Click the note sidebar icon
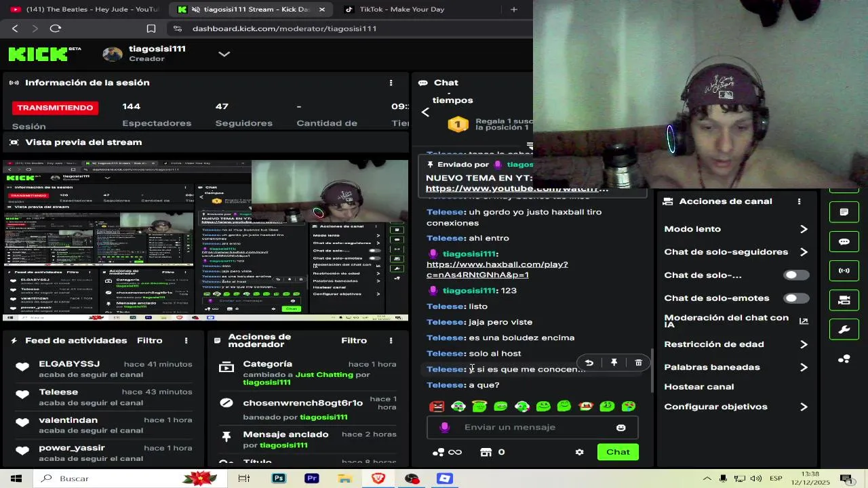This screenshot has width=868, height=488. 844,212
